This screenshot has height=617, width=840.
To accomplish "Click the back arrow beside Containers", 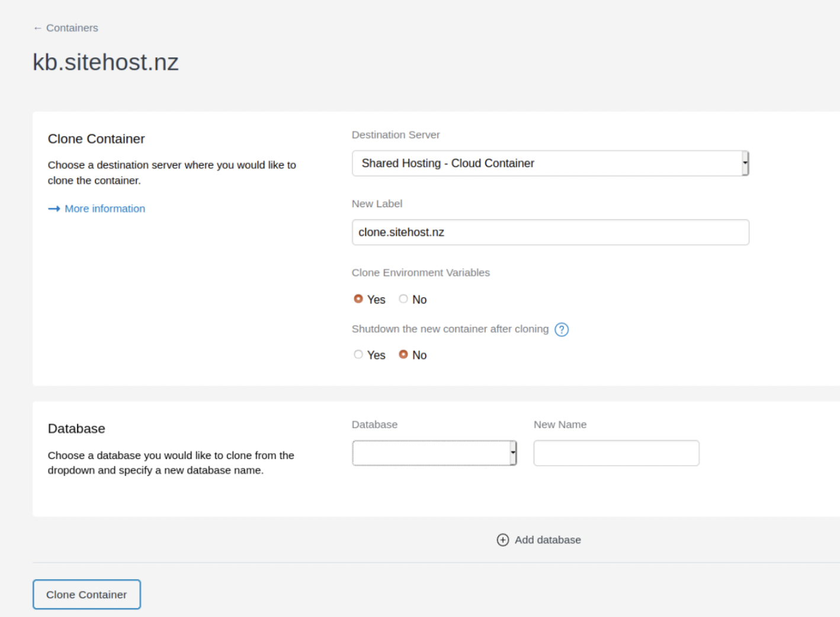I will [x=37, y=27].
